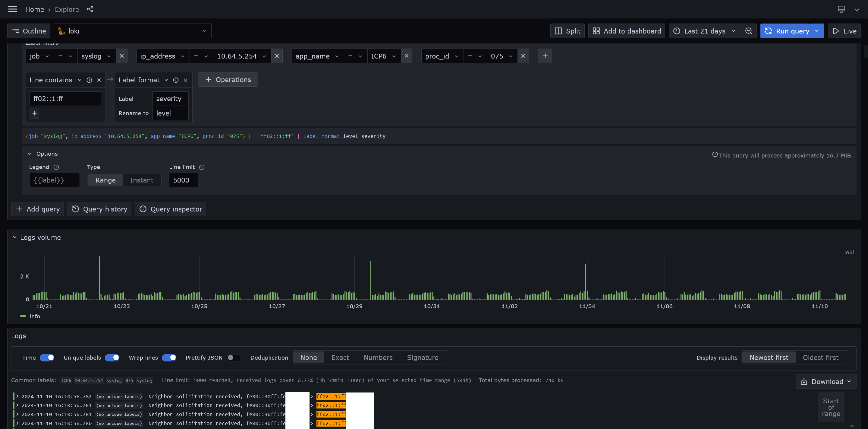Collapse the Logs volume panel
Screen dimensions: 868x429
pos(15,237)
